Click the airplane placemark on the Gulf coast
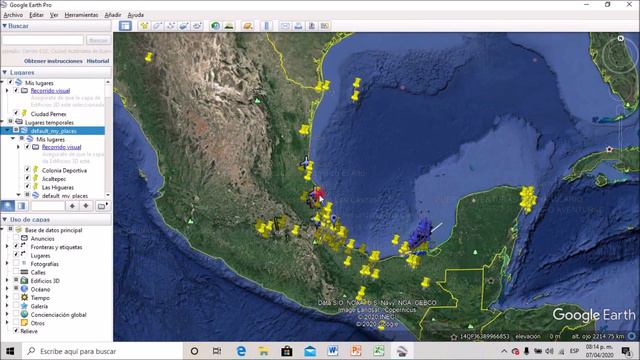Viewport: 640px width, 360px height. coord(305,162)
